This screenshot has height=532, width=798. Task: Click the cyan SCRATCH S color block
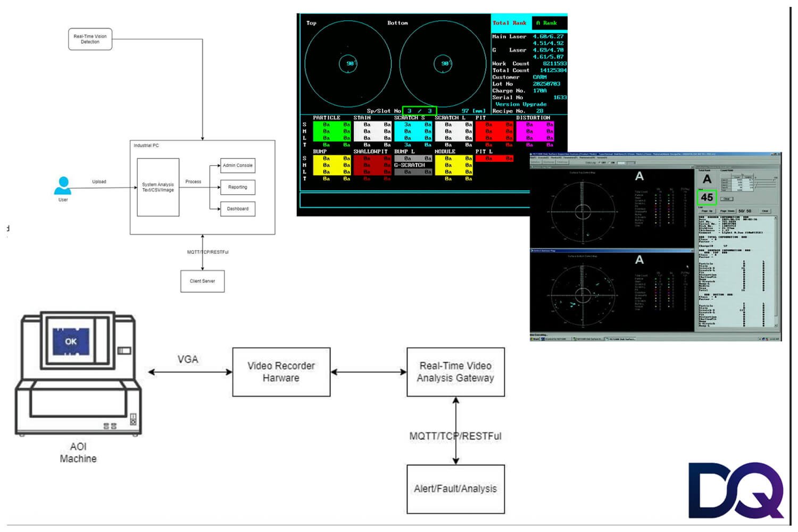click(x=413, y=131)
